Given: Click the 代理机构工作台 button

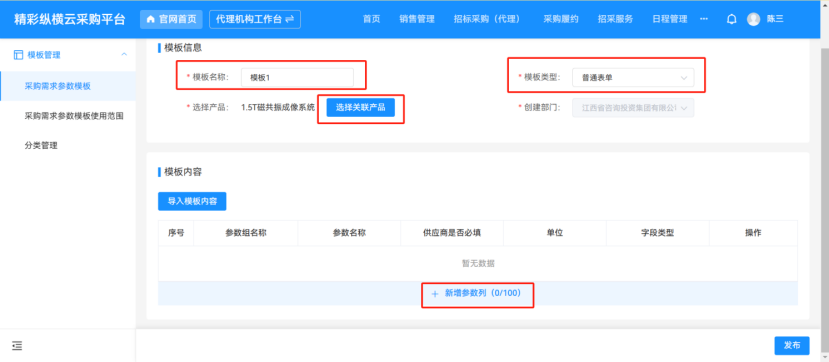Looking at the screenshot, I should [x=255, y=20].
